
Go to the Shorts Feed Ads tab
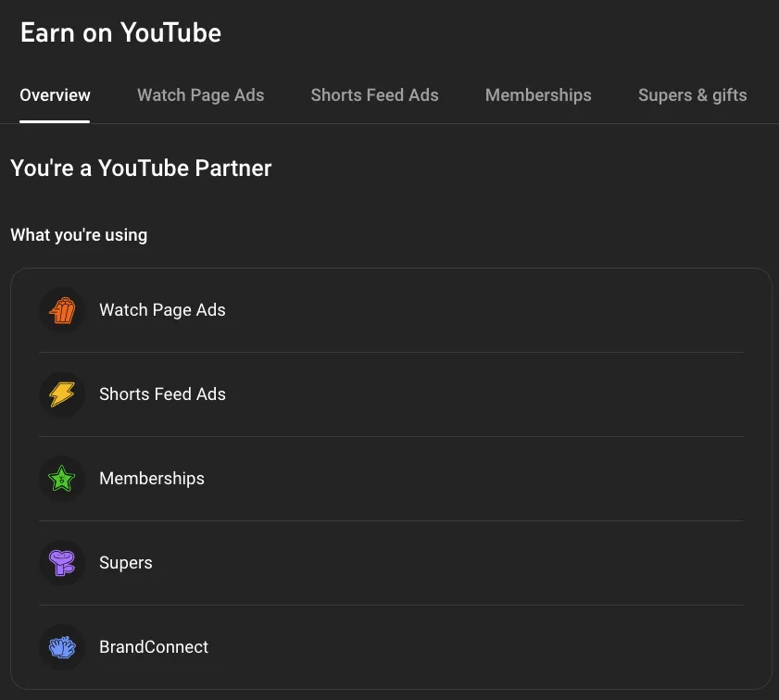pyautogui.click(x=374, y=95)
